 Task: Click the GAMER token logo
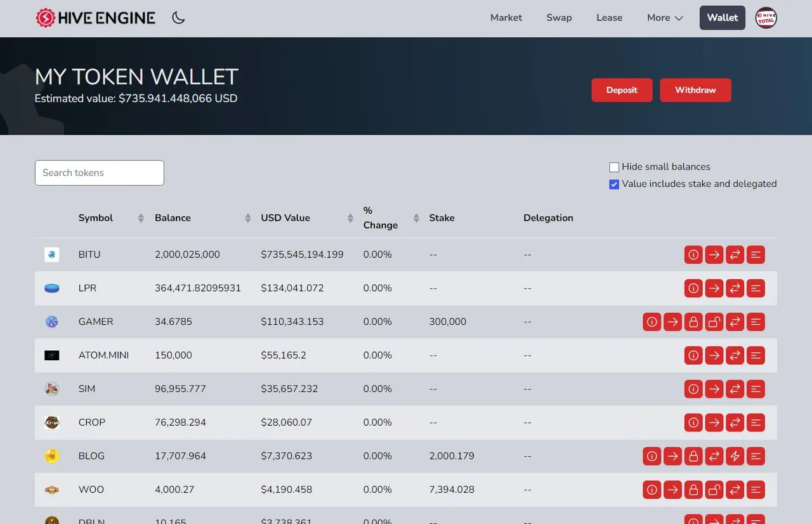(x=52, y=322)
